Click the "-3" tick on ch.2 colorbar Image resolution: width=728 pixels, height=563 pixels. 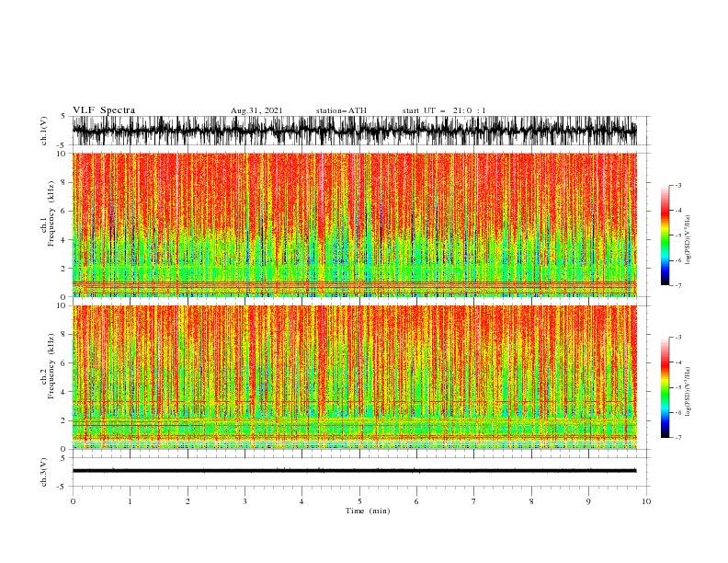(x=678, y=338)
